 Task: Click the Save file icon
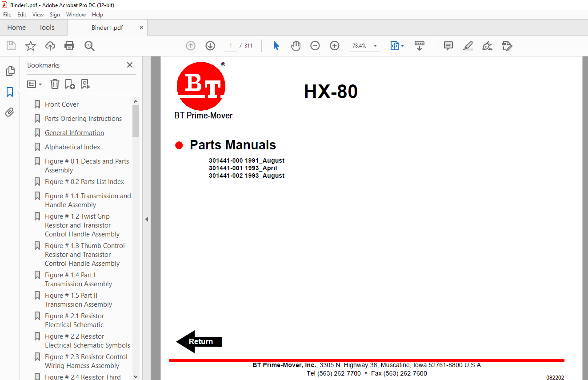click(11, 46)
